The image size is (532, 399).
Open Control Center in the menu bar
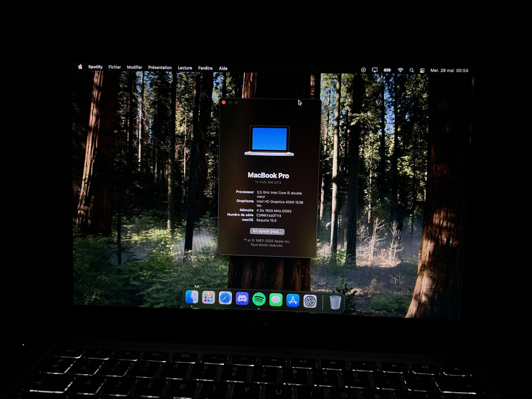[422, 70]
